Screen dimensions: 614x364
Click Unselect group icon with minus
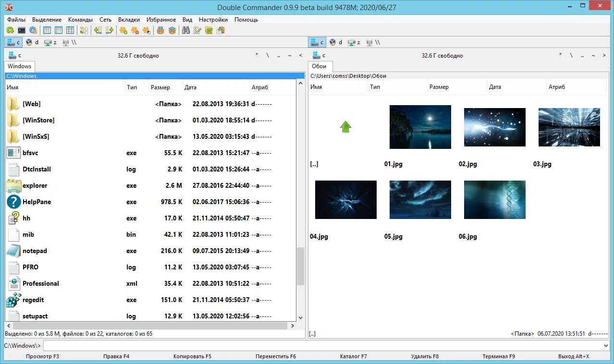(x=135, y=30)
